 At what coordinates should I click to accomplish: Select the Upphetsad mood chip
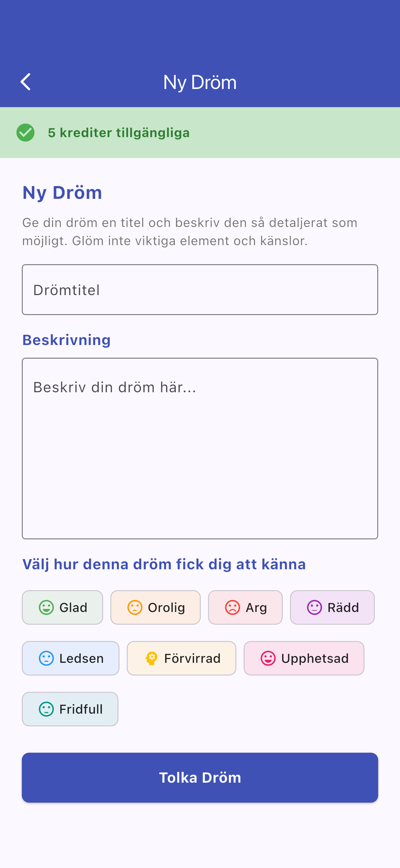pos(303,658)
